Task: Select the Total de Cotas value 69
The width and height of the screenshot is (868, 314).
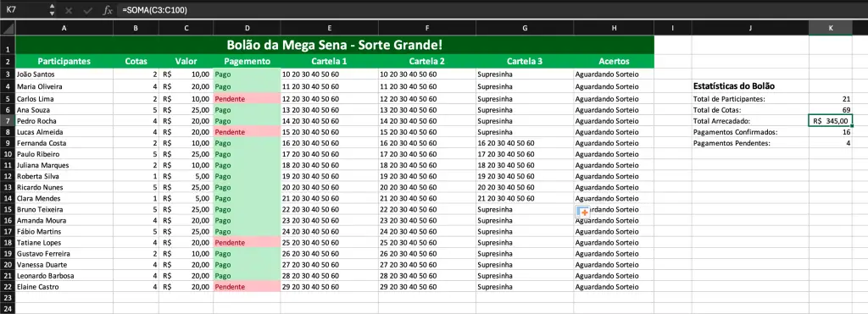Action: [831, 109]
